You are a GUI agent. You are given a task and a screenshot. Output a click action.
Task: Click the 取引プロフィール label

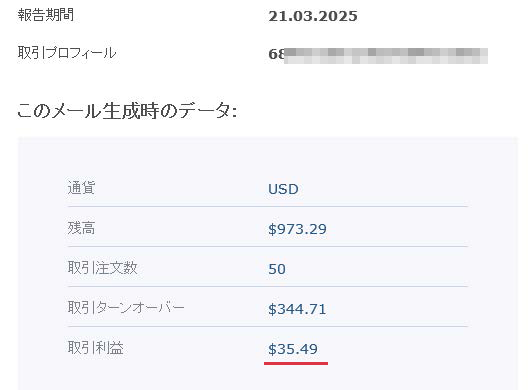67,53
